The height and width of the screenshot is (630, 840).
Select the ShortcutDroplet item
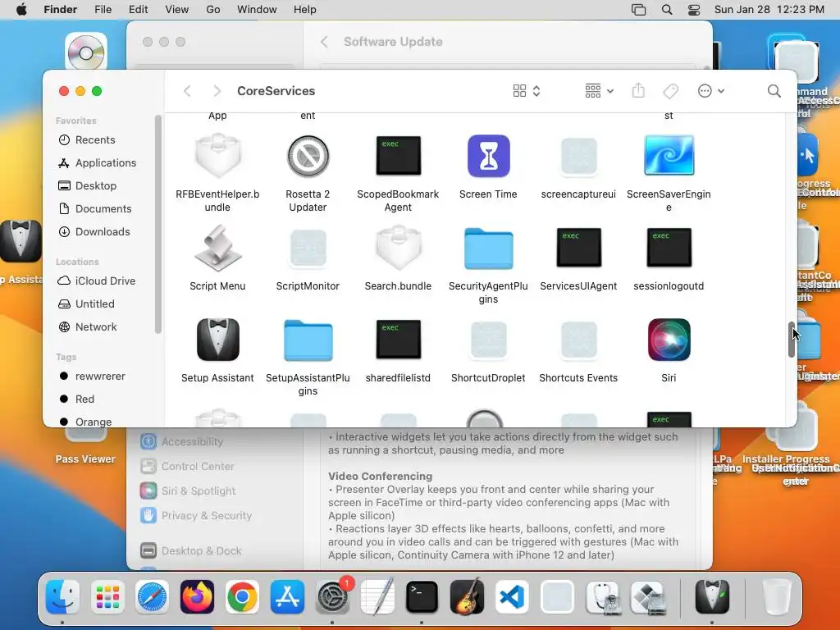click(x=488, y=340)
